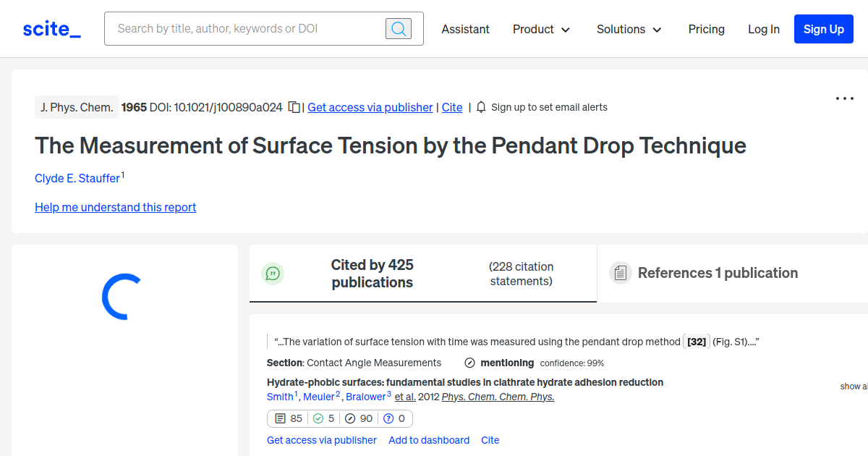868x456 pixels.
Task: Click the bell icon to set email alerts
Action: pos(480,107)
